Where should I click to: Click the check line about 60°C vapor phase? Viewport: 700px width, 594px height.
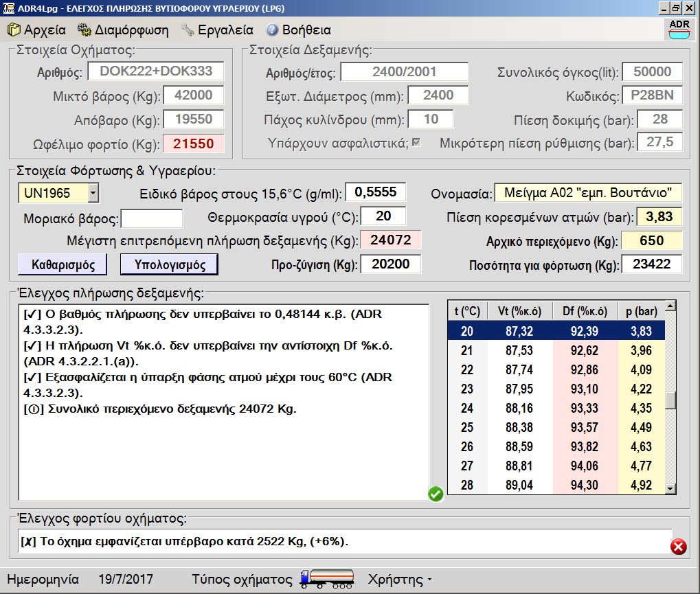tap(207, 385)
